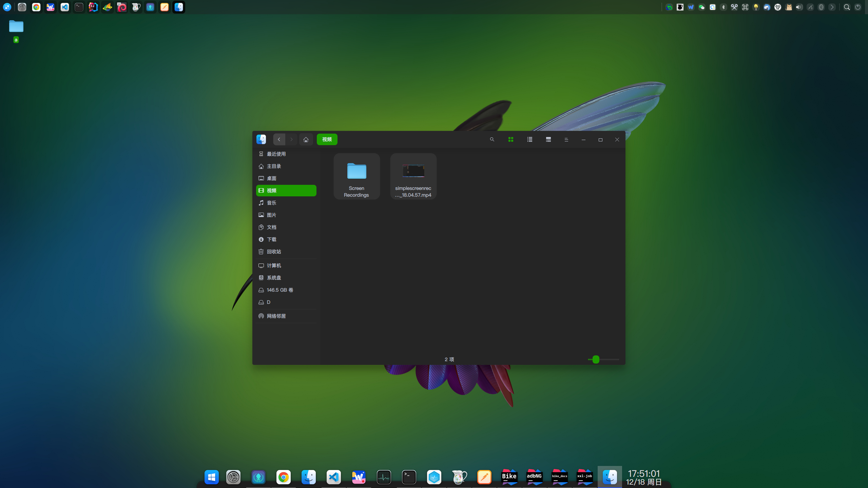This screenshot has width=868, height=488.
Task: Open the hamburger options menu
Action: coord(566,139)
